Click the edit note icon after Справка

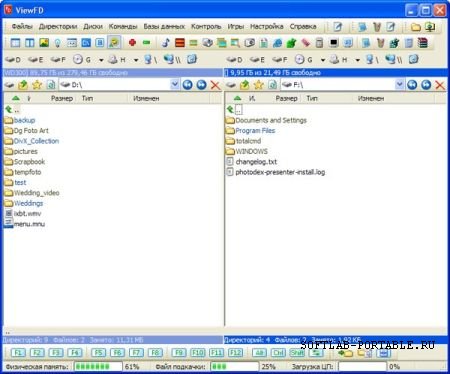click(x=338, y=27)
